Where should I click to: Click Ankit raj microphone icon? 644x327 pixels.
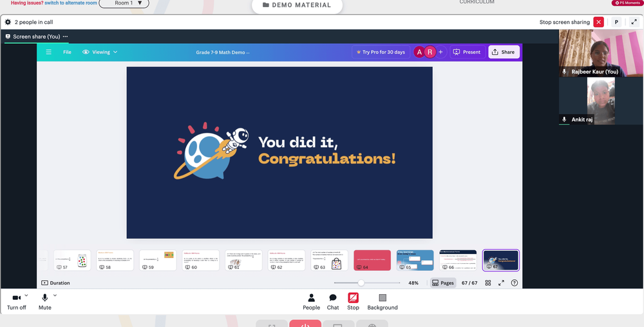564,119
